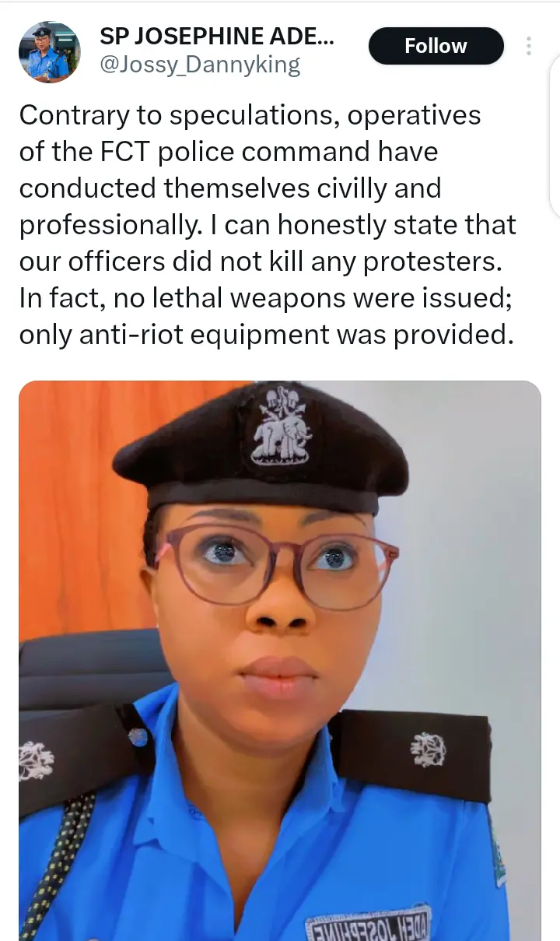This screenshot has height=941, width=560.
Task: Select the post text starting "Contrary to speculations"
Action: click(268, 225)
